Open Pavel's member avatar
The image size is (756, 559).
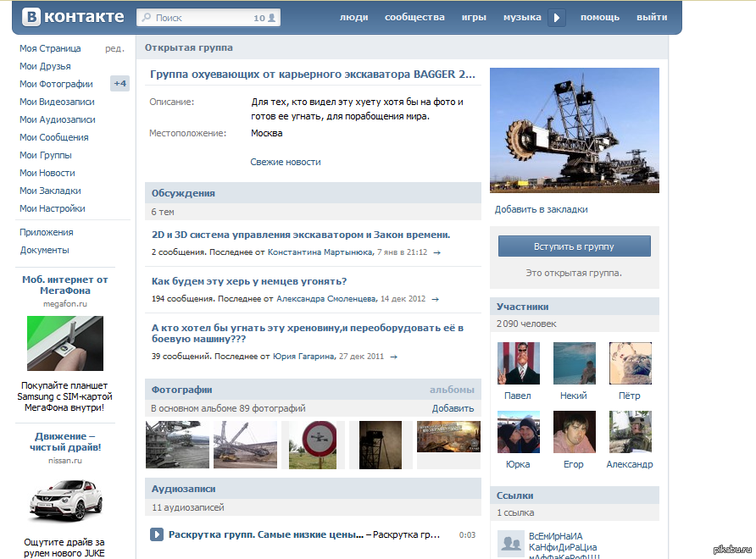pyautogui.click(x=518, y=363)
